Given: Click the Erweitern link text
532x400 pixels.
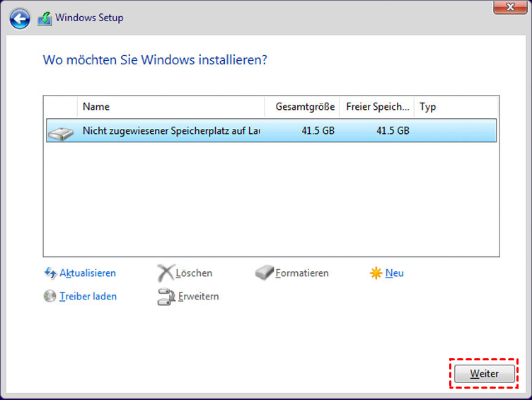Looking at the screenshot, I should 199,297.
